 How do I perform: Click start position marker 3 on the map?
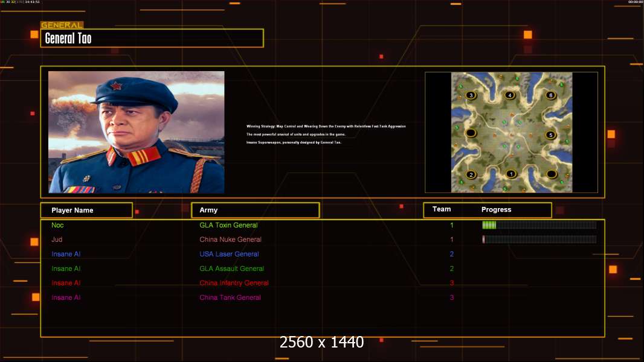[x=471, y=95]
